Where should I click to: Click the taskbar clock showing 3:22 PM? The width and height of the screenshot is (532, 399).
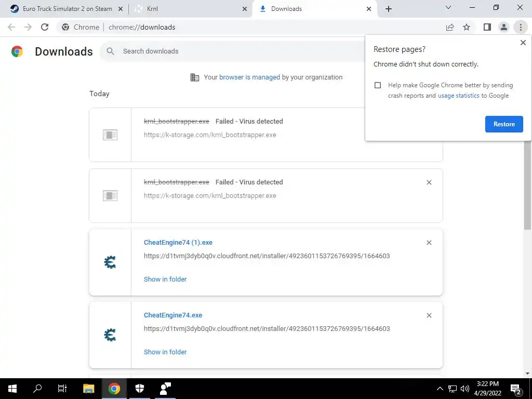[487, 389]
